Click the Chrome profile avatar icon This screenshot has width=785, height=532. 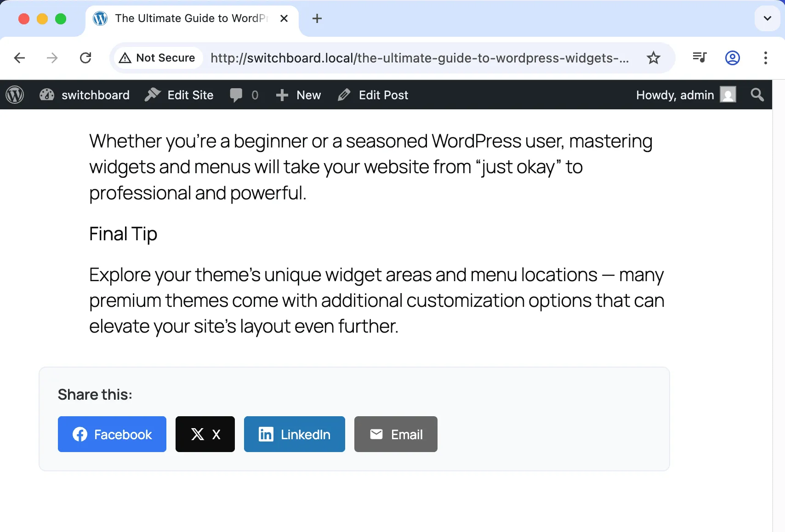click(732, 58)
